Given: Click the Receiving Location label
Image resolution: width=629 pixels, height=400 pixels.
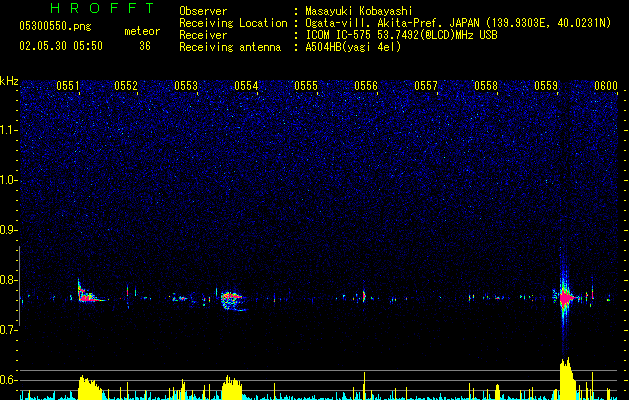Looking at the screenshot, I should tap(233, 23).
